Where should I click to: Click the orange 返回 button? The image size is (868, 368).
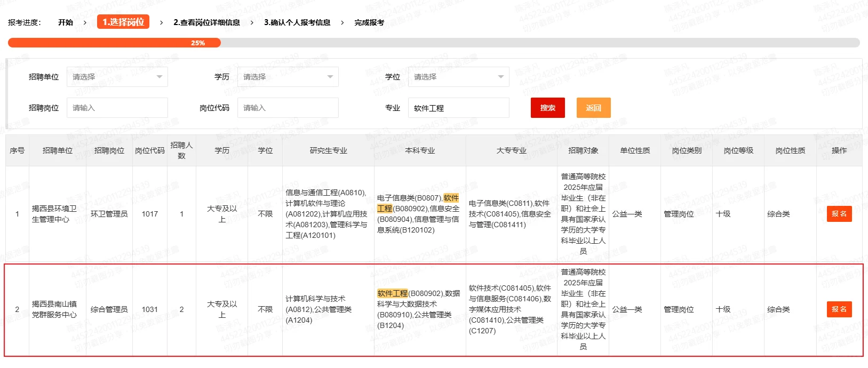[593, 108]
